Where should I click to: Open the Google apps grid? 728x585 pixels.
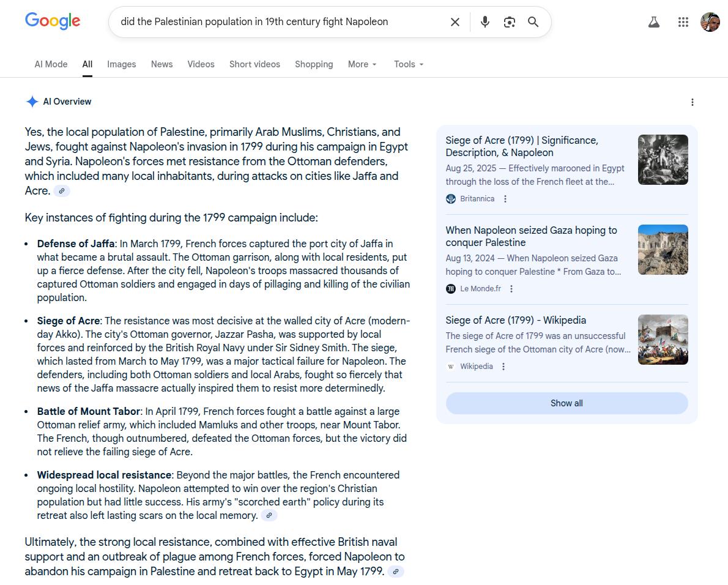(683, 22)
